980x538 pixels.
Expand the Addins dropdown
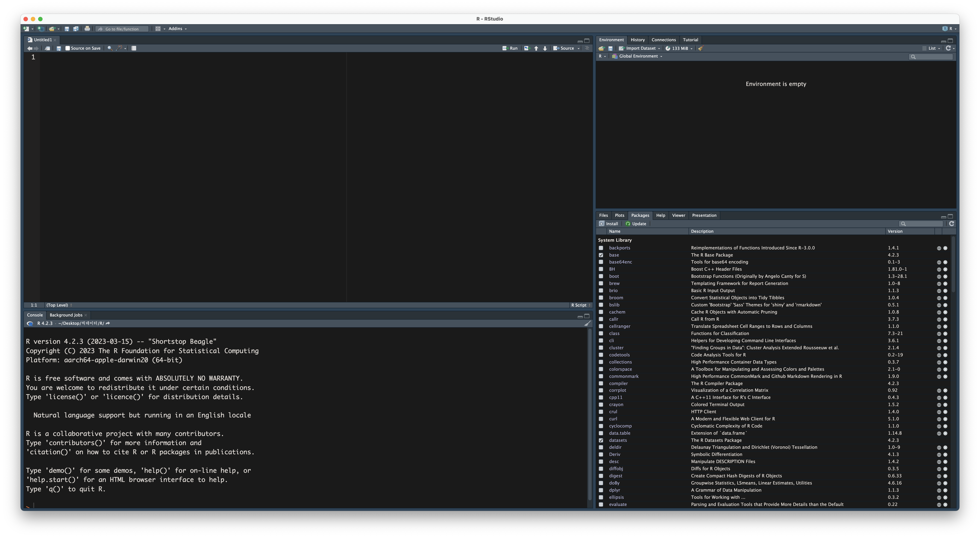(x=177, y=29)
